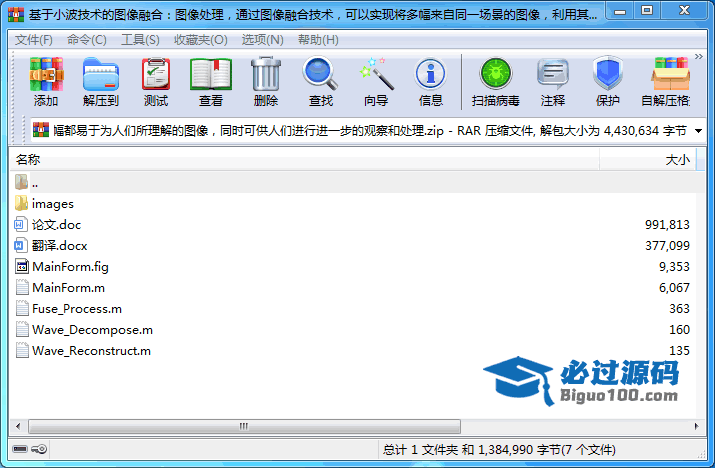Click the 论文.doc Word document icon
The image size is (715, 468).
tap(21, 224)
